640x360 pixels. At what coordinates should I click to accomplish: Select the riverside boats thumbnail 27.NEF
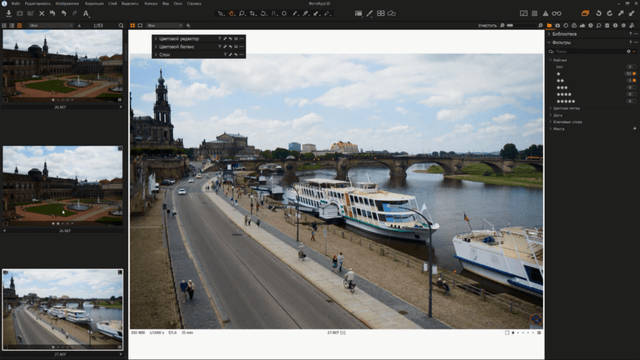(x=62, y=309)
